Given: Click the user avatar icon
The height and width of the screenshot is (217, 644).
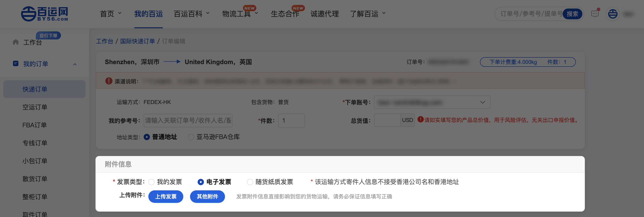Looking at the screenshot, I should point(612,14).
